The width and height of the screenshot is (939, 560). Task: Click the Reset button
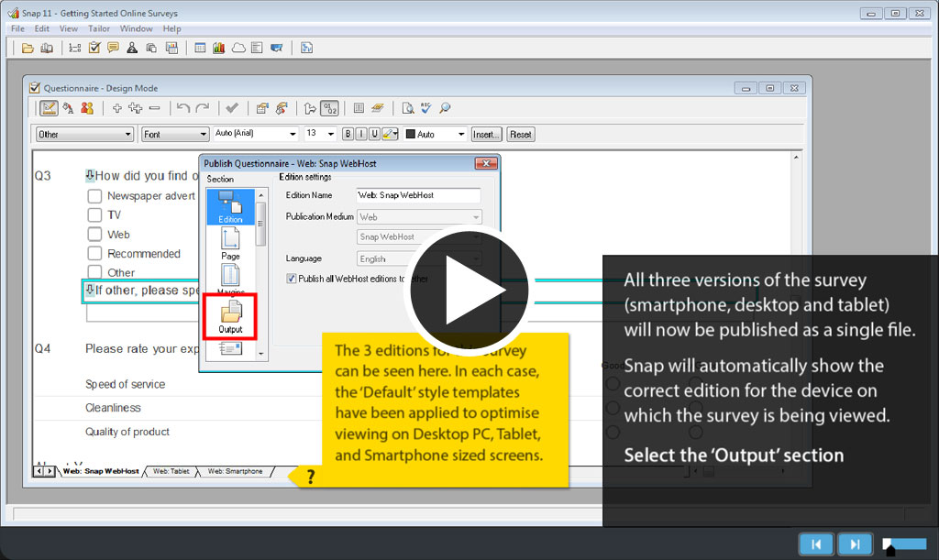(x=521, y=134)
